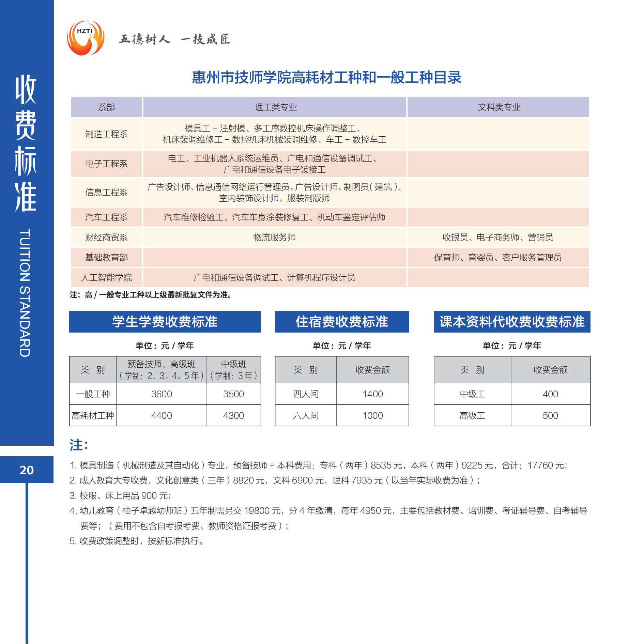Select the 汽车工程系 row label
The width and height of the screenshot is (644, 644).
106,217
